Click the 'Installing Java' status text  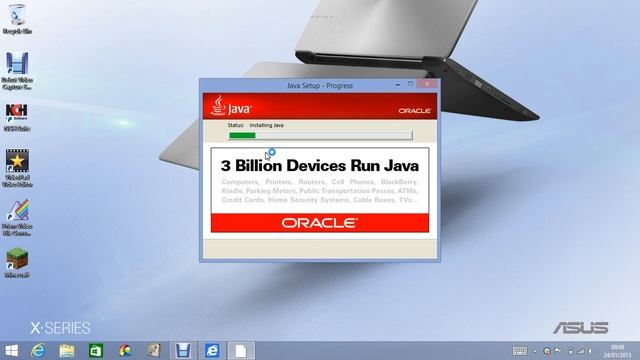pos(267,125)
